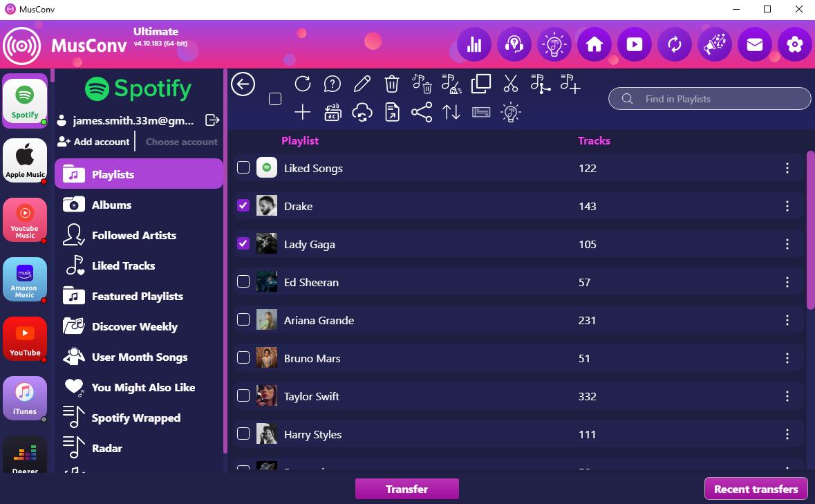Click the export file icon
815x504 pixels.
pyautogui.click(x=392, y=112)
